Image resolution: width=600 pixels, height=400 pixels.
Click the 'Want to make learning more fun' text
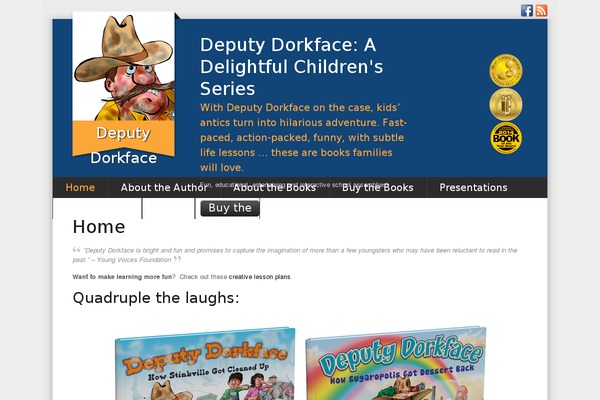point(122,277)
